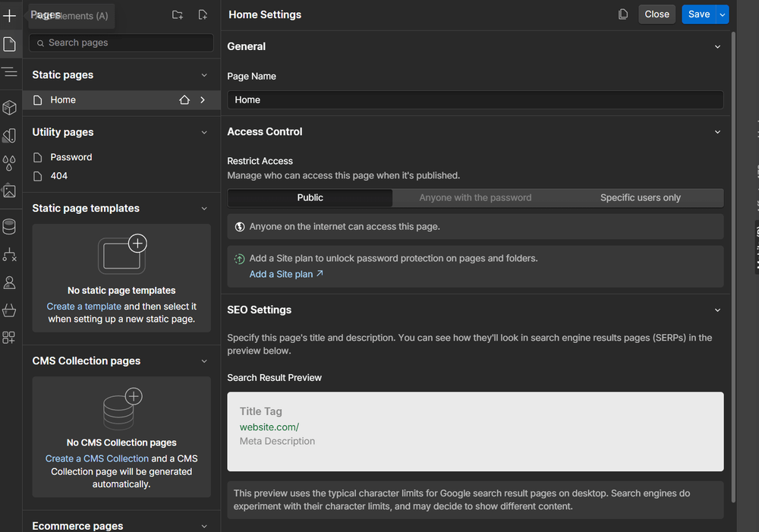The image size is (759, 532).
Task: Open the Save button dropdown arrow
Action: click(x=722, y=14)
